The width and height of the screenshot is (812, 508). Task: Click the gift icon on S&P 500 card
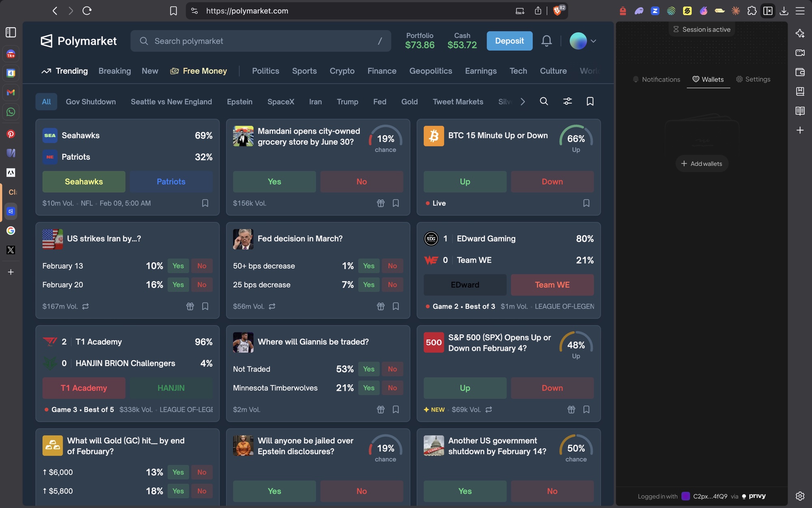(571, 409)
